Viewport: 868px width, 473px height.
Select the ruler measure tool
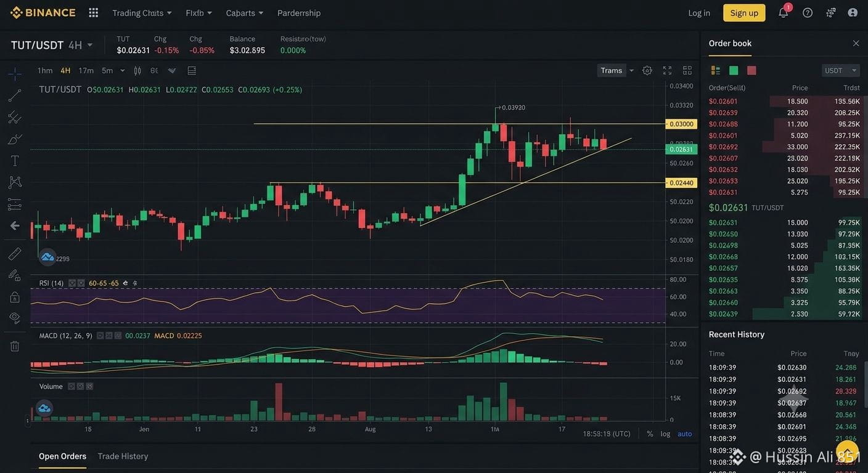pyautogui.click(x=15, y=254)
